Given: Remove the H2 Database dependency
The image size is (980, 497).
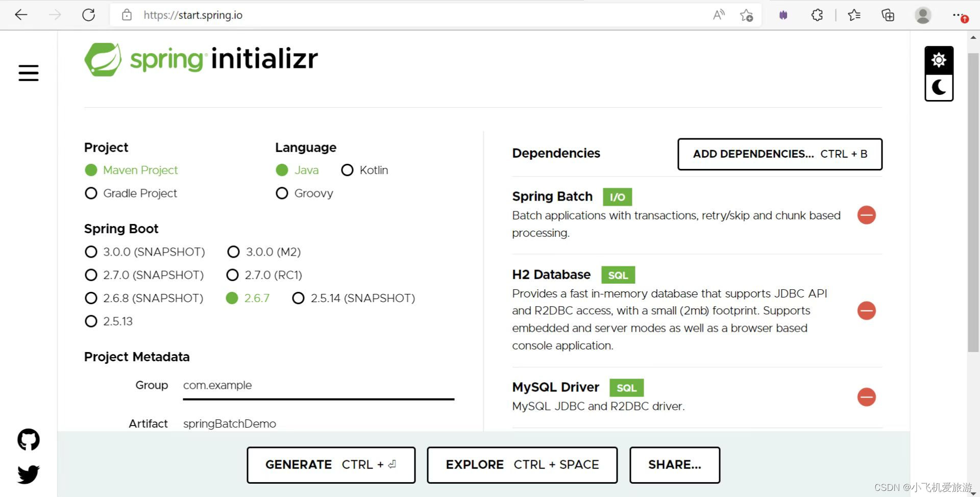Looking at the screenshot, I should tap(866, 310).
